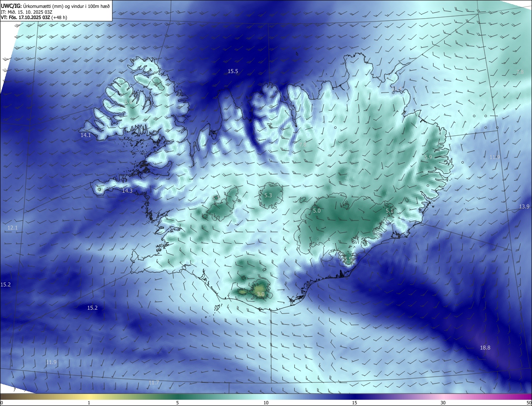Click the 18.8 maximum value label

pyautogui.click(x=485, y=348)
